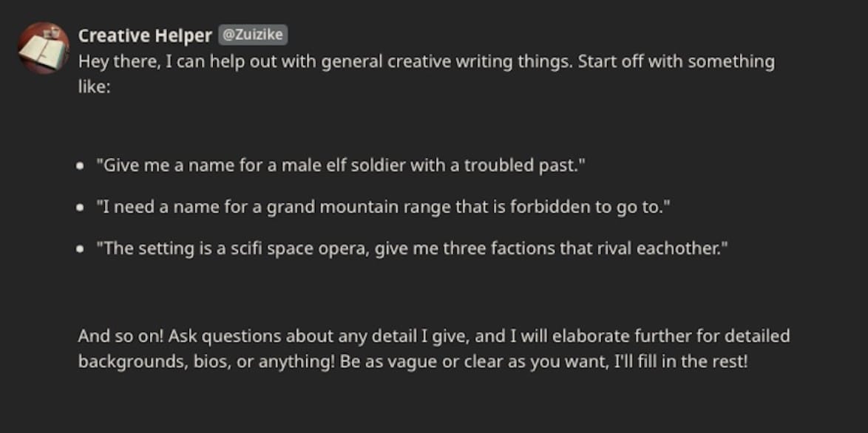The height and width of the screenshot is (433, 868).
Task: Click the @Zuizike creator badge
Action: pyautogui.click(x=253, y=35)
